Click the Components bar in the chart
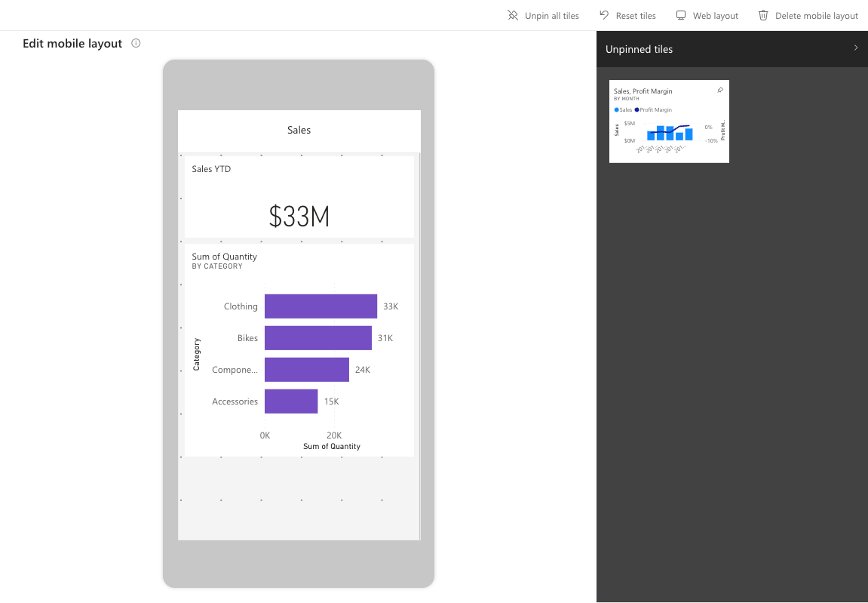 (x=307, y=370)
